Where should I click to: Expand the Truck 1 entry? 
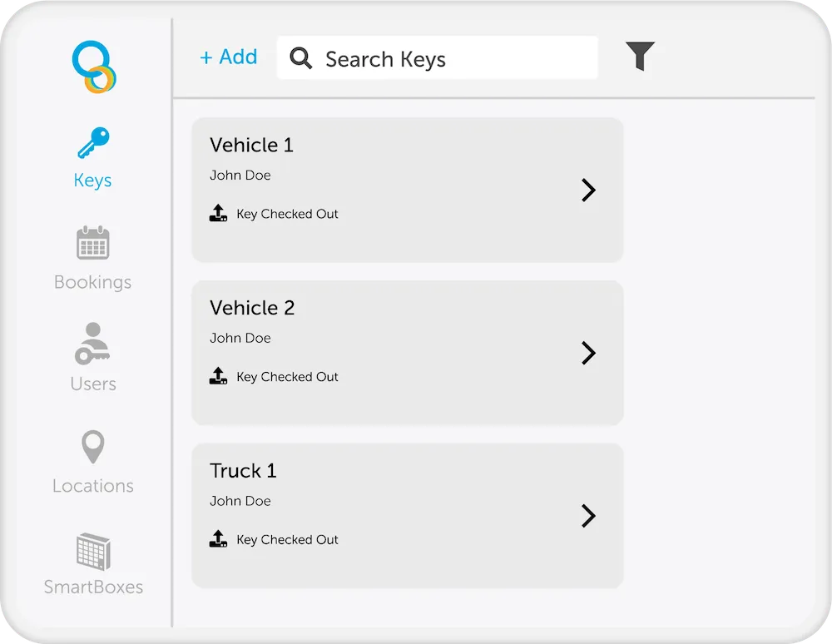pos(588,516)
